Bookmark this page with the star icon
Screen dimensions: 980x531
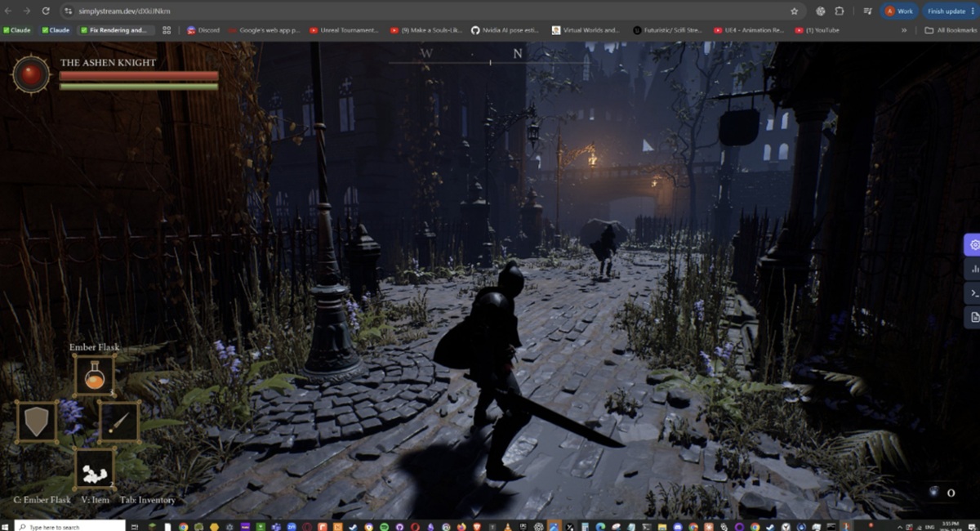(x=794, y=11)
